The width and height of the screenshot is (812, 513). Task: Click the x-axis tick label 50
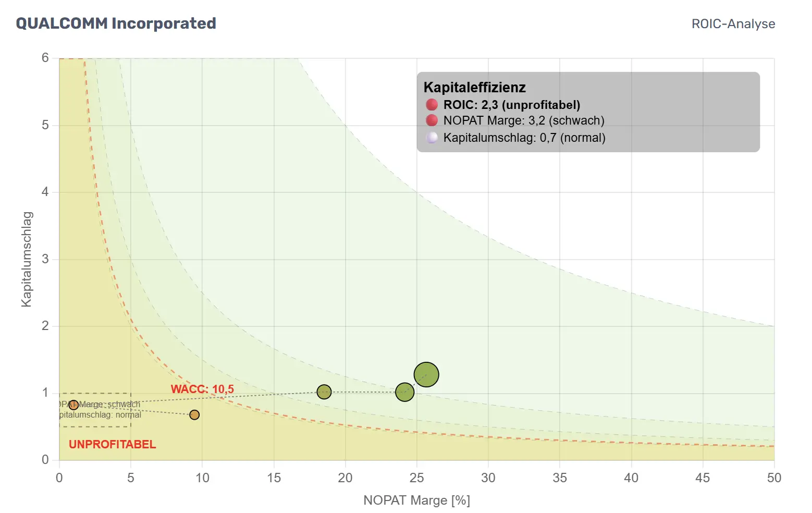[774, 478]
